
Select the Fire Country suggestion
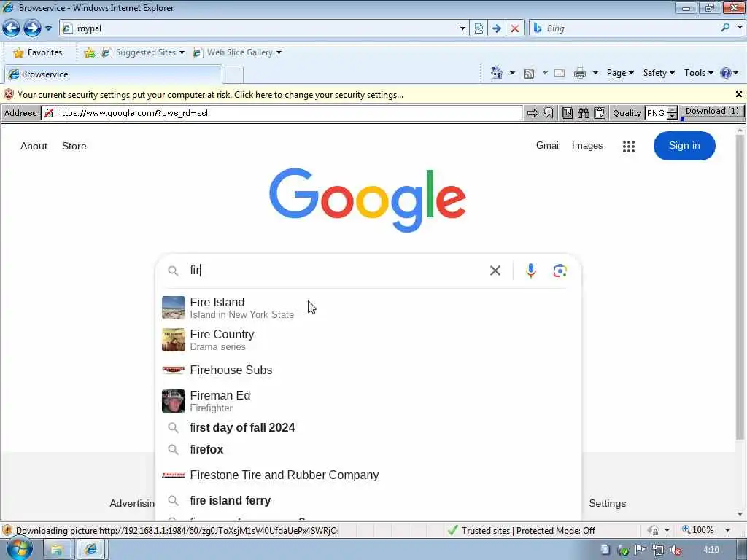[x=368, y=340]
